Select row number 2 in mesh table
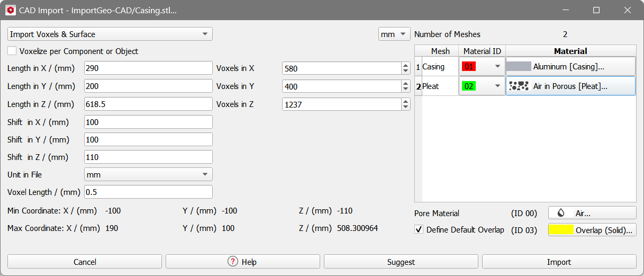The image size is (644, 276). coord(418,86)
